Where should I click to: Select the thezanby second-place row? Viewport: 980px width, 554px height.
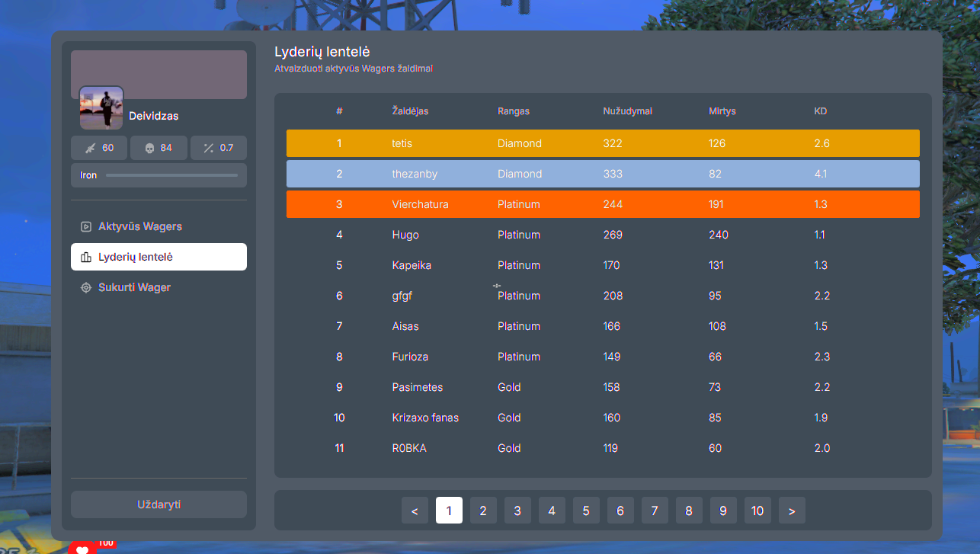coord(602,174)
